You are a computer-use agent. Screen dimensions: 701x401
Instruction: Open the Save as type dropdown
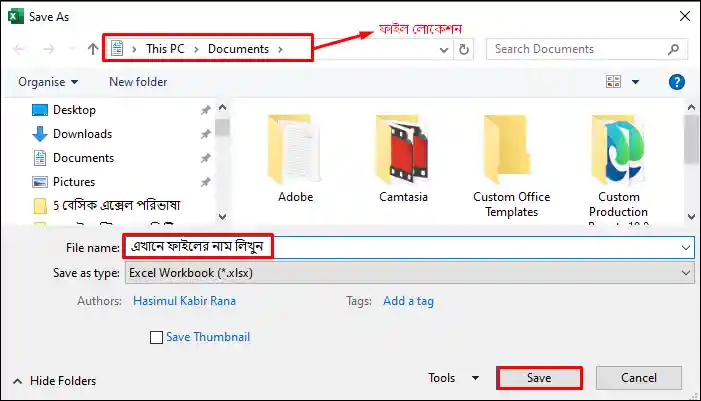[410, 273]
